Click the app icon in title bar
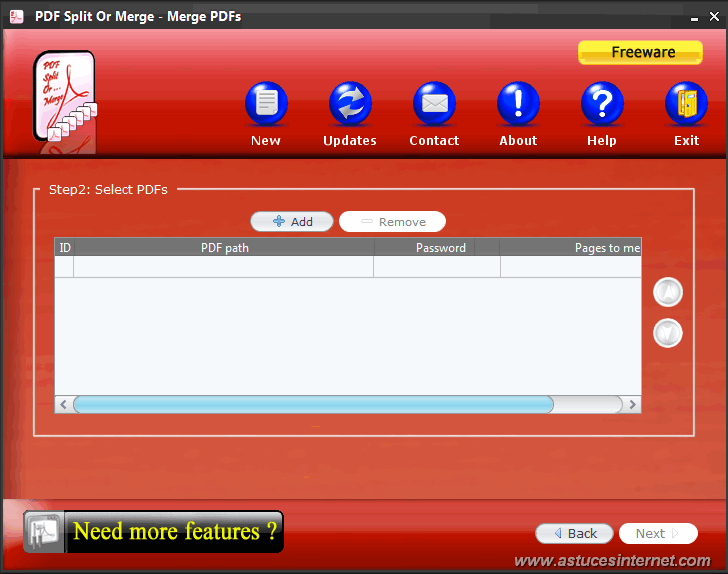This screenshot has height=574, width=728. pyautogui.click(x=17, y=17)
